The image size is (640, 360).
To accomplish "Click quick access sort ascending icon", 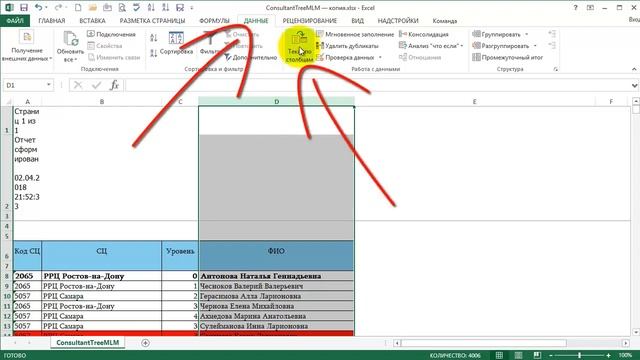I will pyautogui.click(x=151, y=8).
